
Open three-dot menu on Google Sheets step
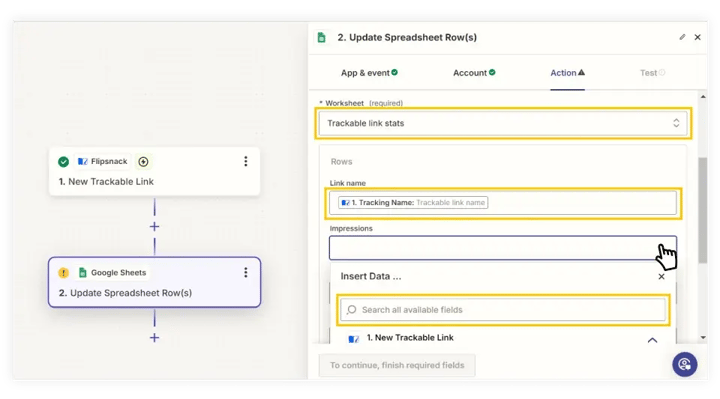[246, 273]
